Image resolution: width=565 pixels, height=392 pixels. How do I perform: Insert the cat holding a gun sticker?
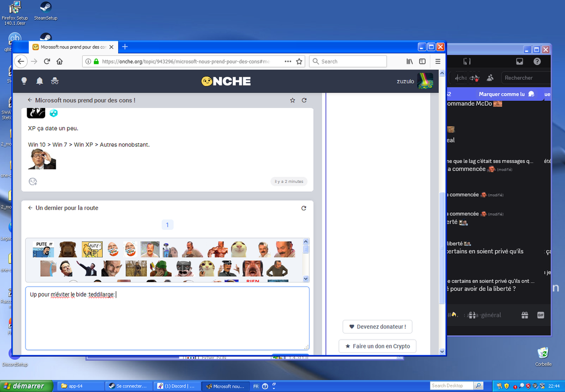point(207,269)
